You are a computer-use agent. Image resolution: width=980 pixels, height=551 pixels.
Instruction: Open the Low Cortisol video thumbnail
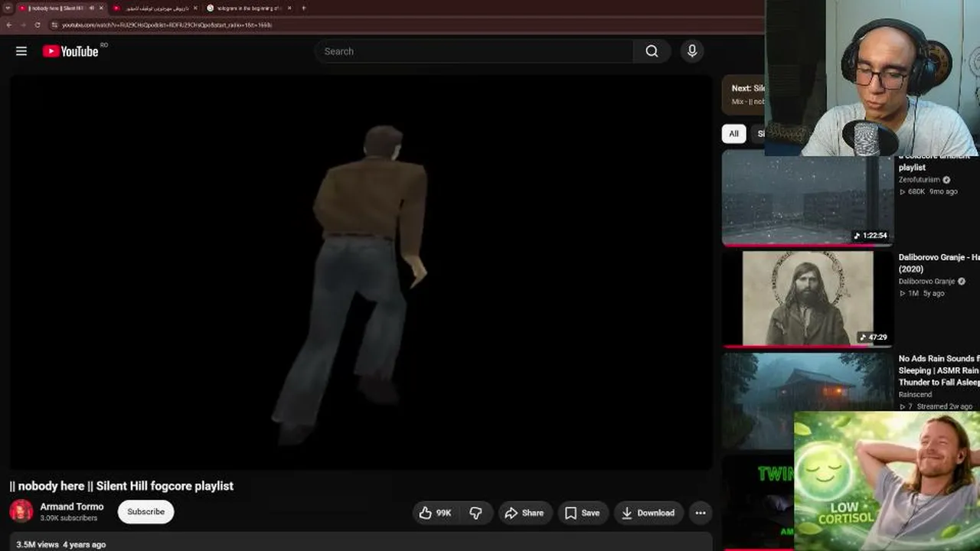887,481
